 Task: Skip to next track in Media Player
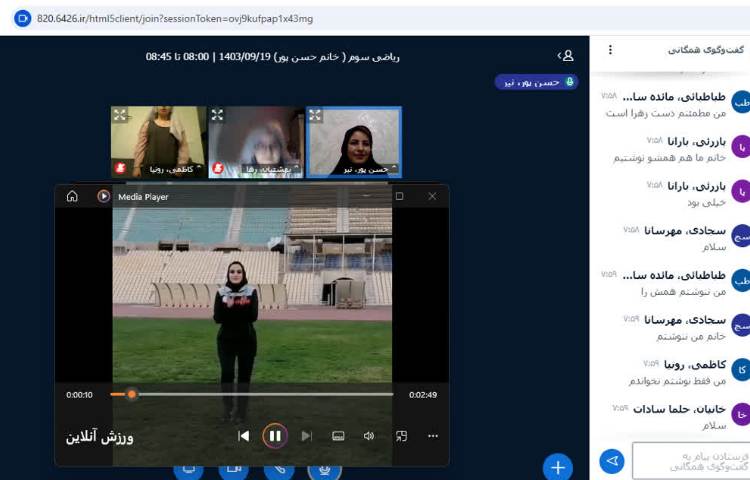pyautogui.click(x=306, y=436)
